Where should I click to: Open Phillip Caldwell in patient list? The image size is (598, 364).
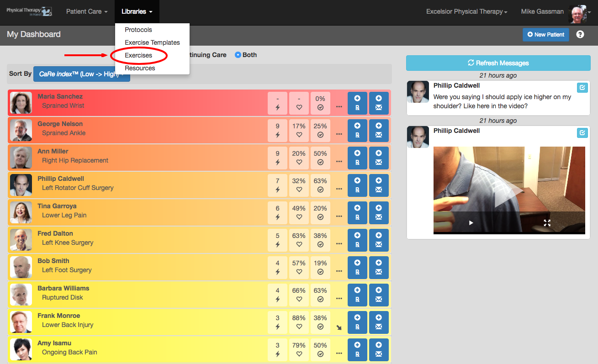[x=61, y=179]
